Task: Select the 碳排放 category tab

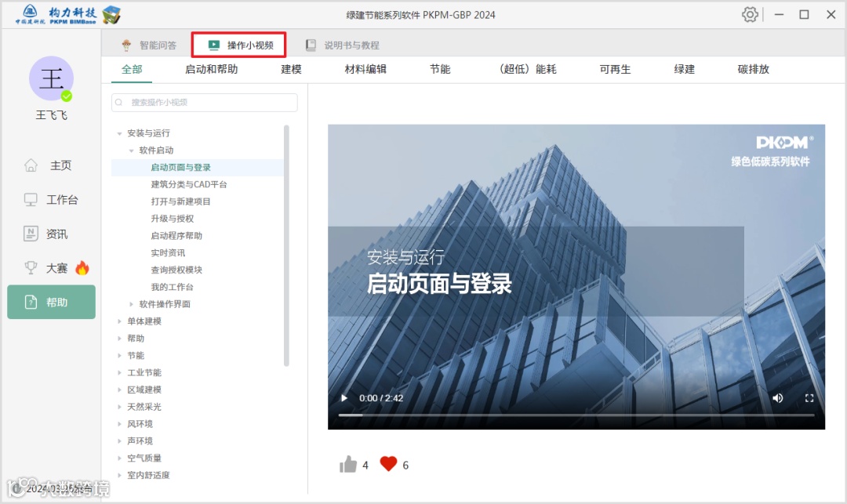Action: pos(754,69)
